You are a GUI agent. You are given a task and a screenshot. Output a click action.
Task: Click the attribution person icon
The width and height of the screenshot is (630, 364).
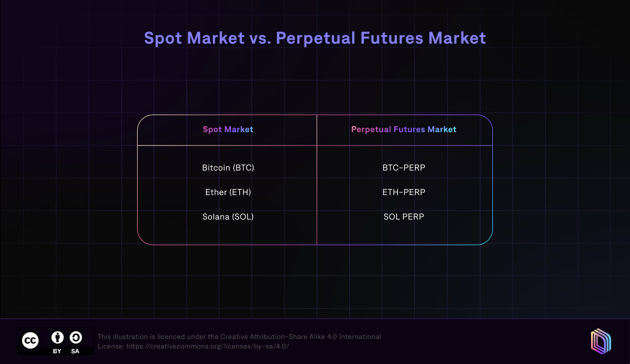pyautogui.click(x=58, y=337)
